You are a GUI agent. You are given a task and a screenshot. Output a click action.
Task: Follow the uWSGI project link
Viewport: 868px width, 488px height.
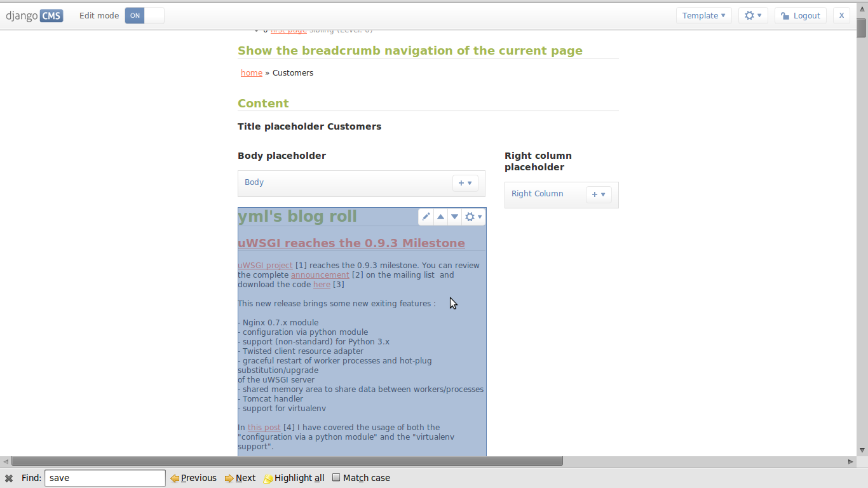tap(265, 265)
